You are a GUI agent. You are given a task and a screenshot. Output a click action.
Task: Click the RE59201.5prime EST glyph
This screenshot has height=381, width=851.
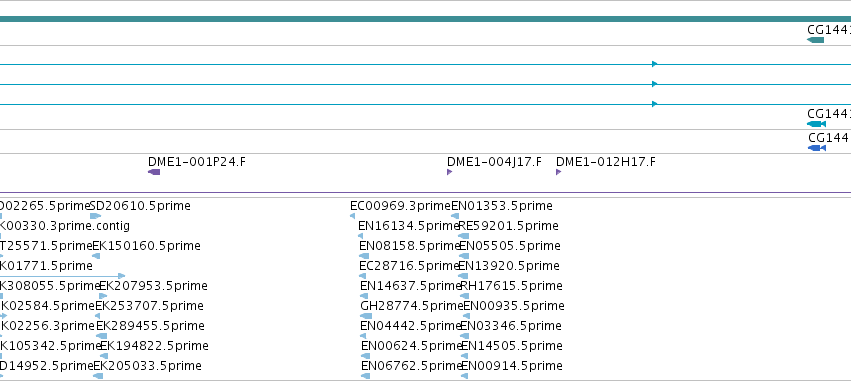[x=463, y=236]
